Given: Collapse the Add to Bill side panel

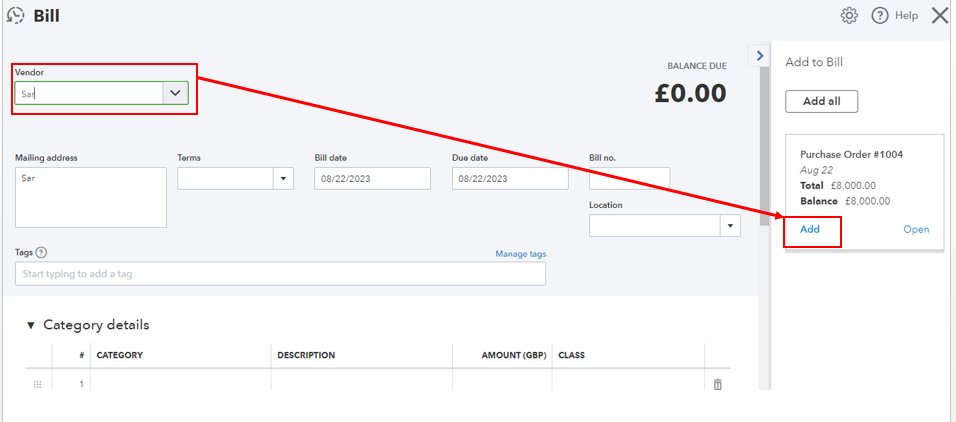Looking at the screenshot, I should click(759, 56).
